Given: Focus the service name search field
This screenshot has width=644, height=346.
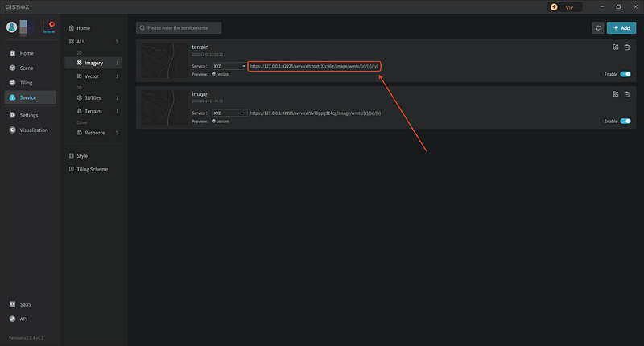Looking at the screenshot, I should [x=179, y=28].
